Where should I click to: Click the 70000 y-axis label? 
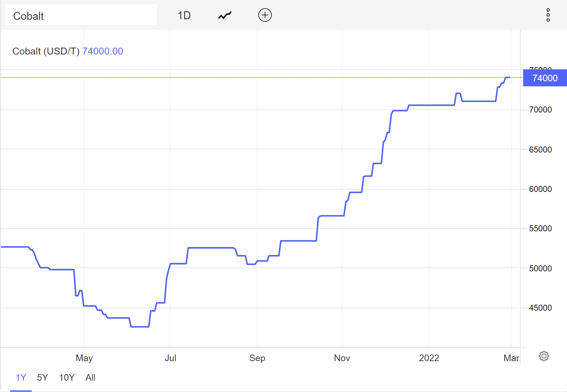541,110
